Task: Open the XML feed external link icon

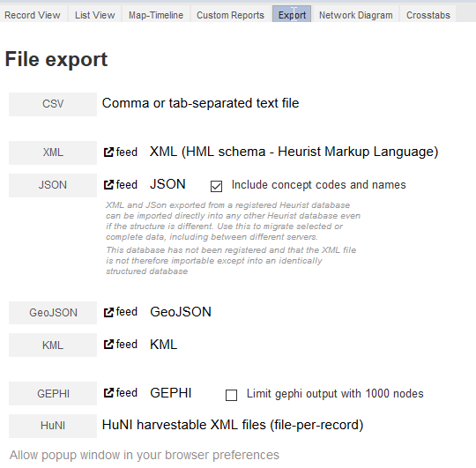Action: pyautogui.click(x=108, y=152)
